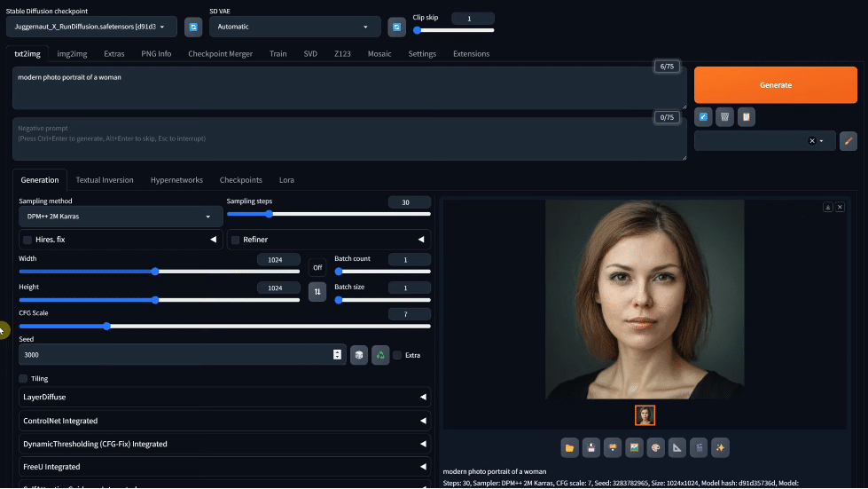Open the Stable Diffusion checkpoint dropdown
Image resolution: width=868 pixels, height=489 pixels.
(x=91, y=27)
